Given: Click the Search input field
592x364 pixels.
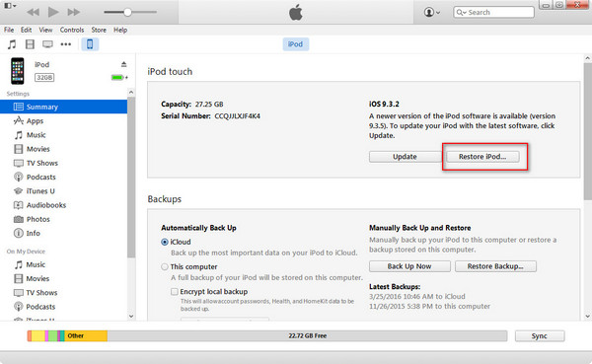Looking at the screenshot, I should [493, 12].
